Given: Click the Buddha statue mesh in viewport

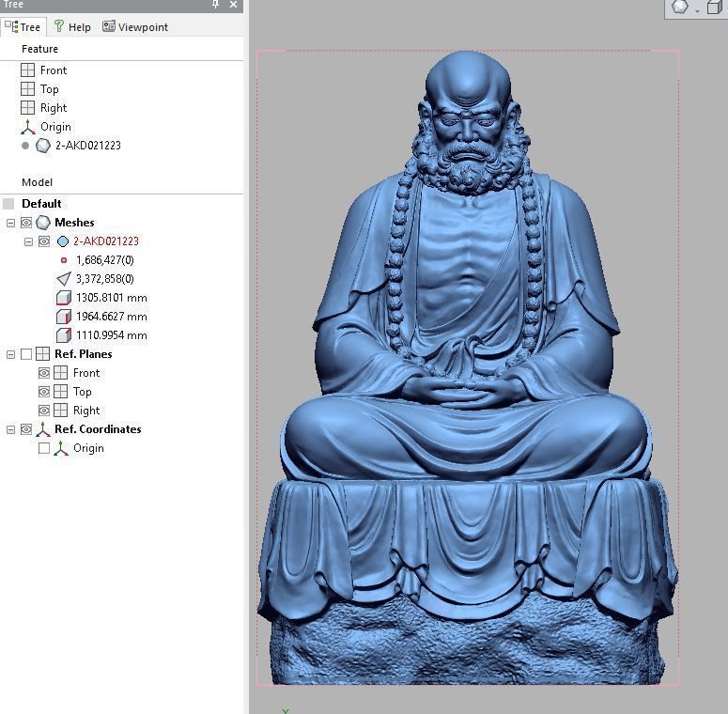Looking at the screenshot, I should (468, 367).
